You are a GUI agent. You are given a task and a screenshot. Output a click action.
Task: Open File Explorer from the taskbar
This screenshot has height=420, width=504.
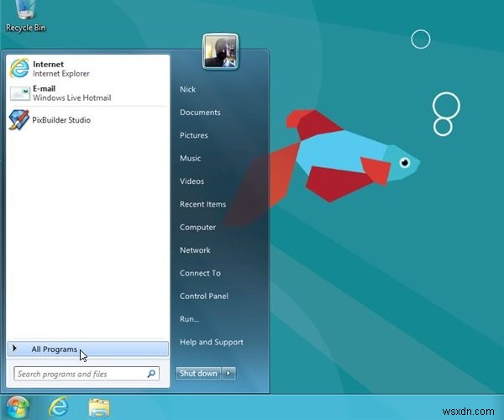tap(99, 407)
